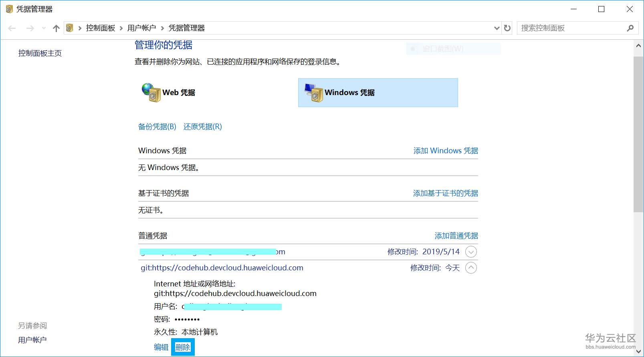Click 添加 Windows 凭据 link

tap(446, 151)
